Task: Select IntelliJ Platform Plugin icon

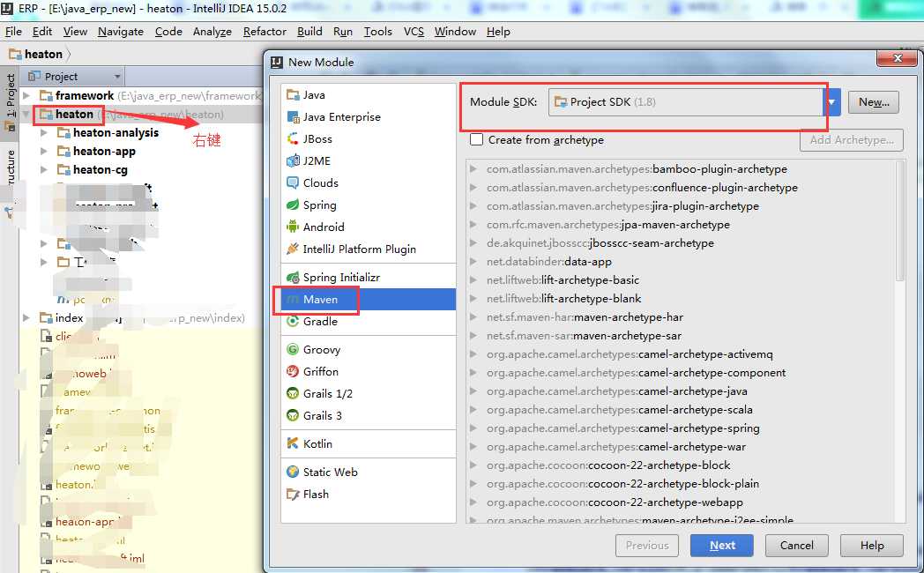Action: [x=293, y=249]
